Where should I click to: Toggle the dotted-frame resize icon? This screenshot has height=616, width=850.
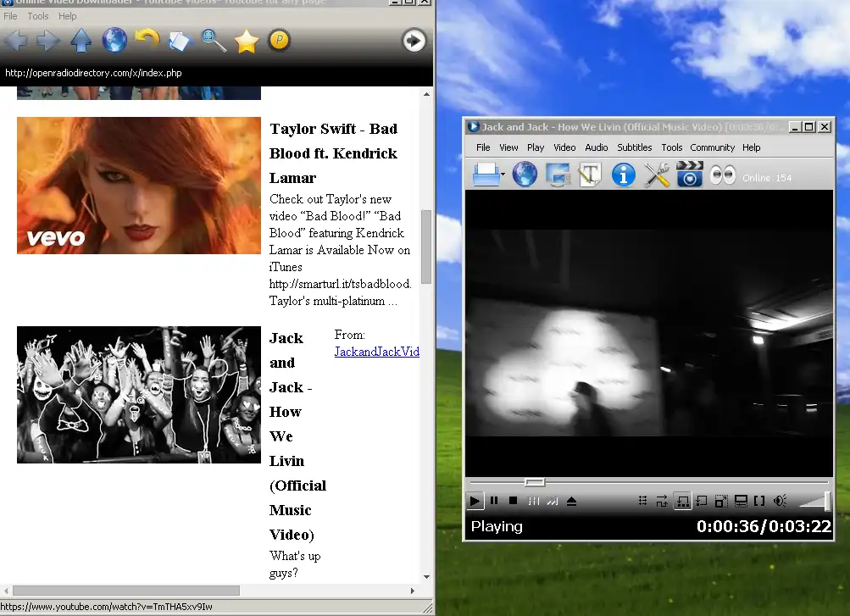pyautogui.click(x=721, y=501)
